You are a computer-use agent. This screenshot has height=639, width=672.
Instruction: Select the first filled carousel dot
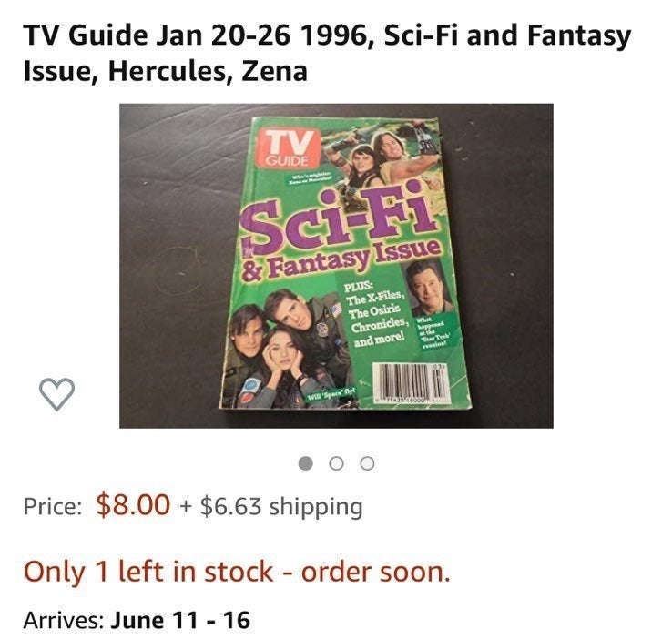(x=305, y=463)
